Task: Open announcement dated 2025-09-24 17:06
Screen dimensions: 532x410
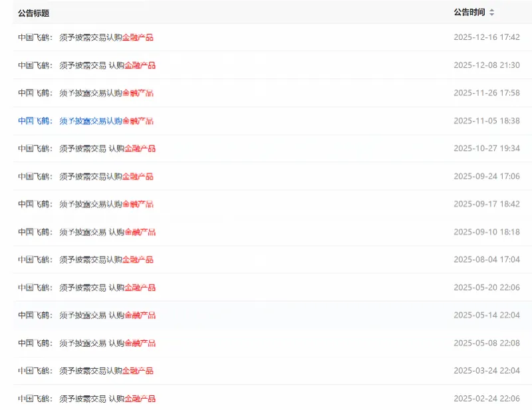Action: [x=86, y=176]
